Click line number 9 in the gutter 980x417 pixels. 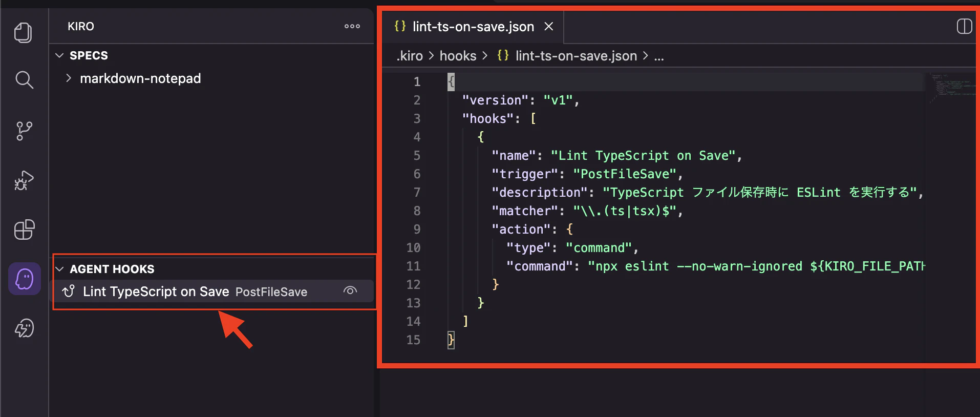pyautogui.click(x=417, y=230)
